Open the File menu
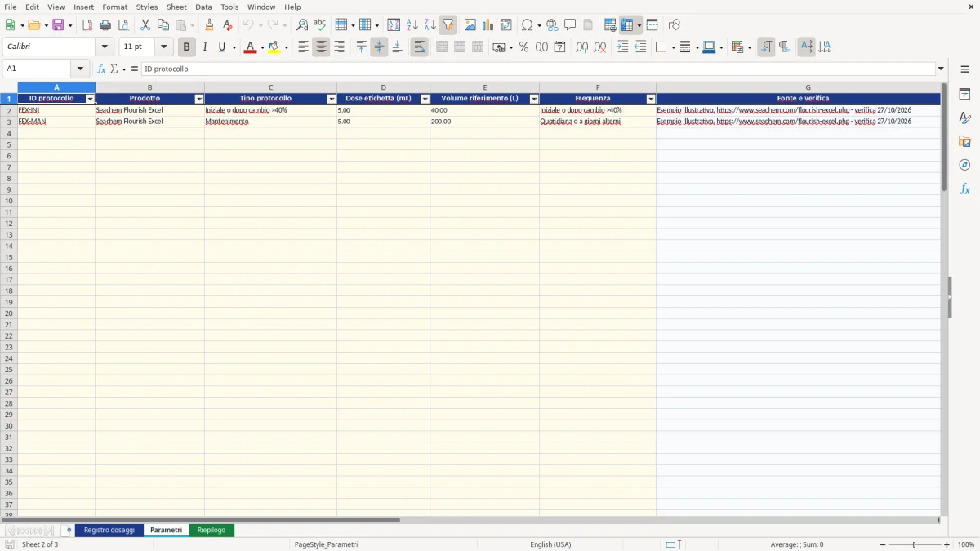Viewport: 980px width, 551px height. (10, 7)
